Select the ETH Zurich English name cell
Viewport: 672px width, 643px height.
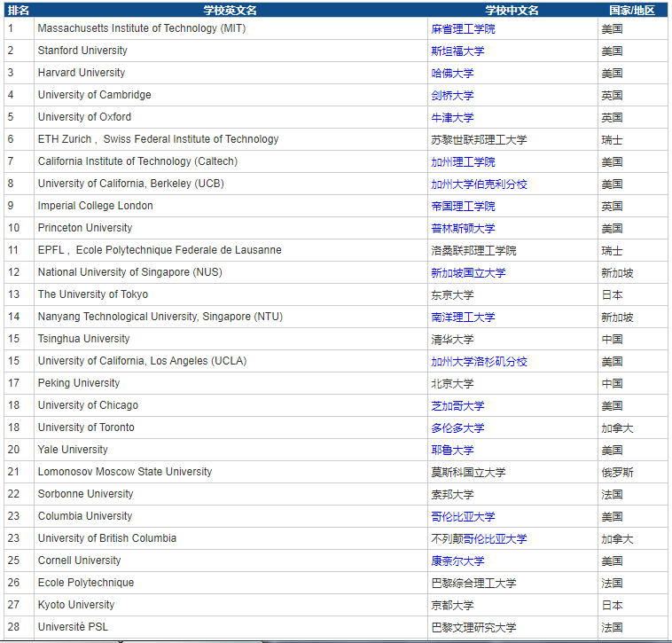pos(231,139)
